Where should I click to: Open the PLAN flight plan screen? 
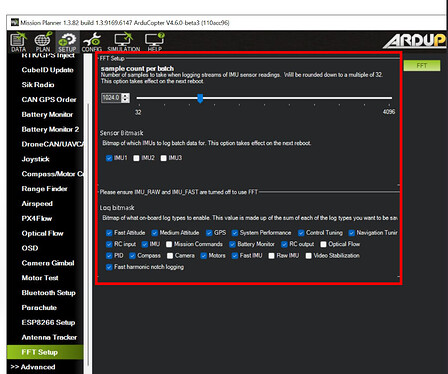coord(43,43)
